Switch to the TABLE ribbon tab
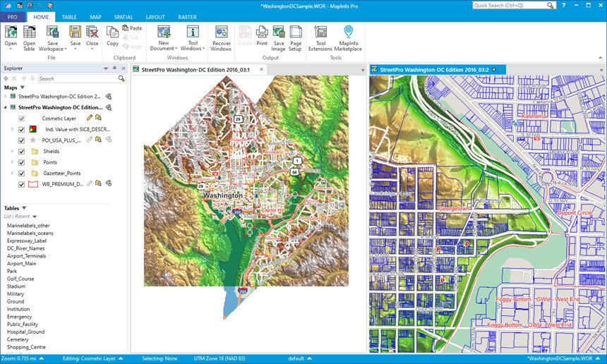 pyautogui.click(x=69, y=17)
